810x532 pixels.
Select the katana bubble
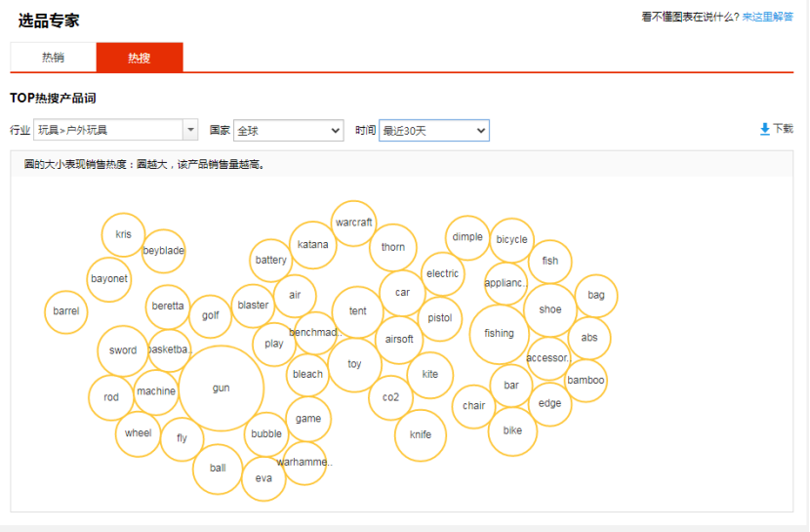(x=312, y=245)
